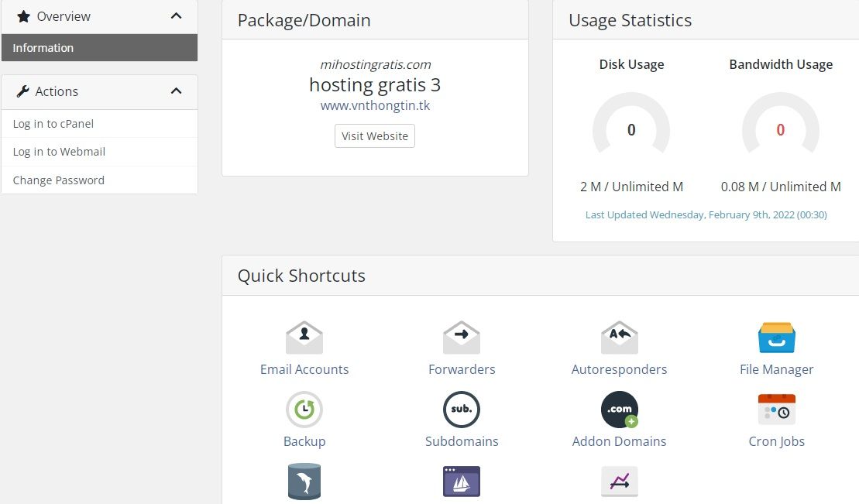Click the Overview sidebar header
This screenshot has height=504, width=859.
[x=64, y=16]
